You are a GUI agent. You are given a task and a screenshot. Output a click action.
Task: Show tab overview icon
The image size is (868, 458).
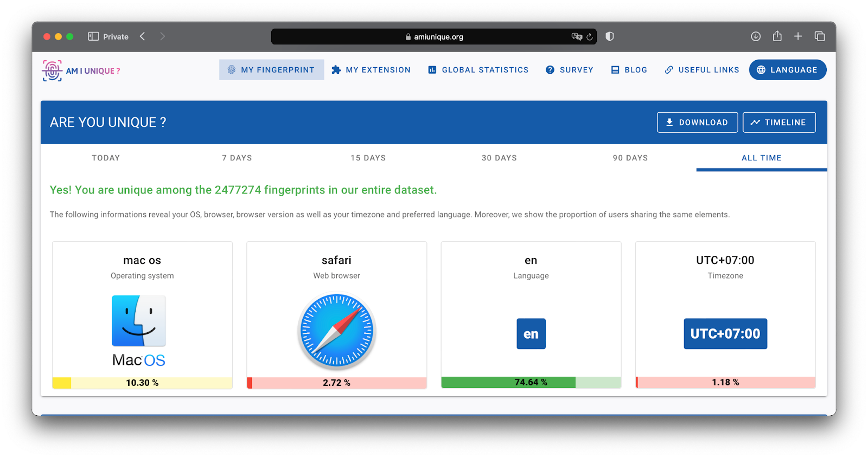[819, 36]
